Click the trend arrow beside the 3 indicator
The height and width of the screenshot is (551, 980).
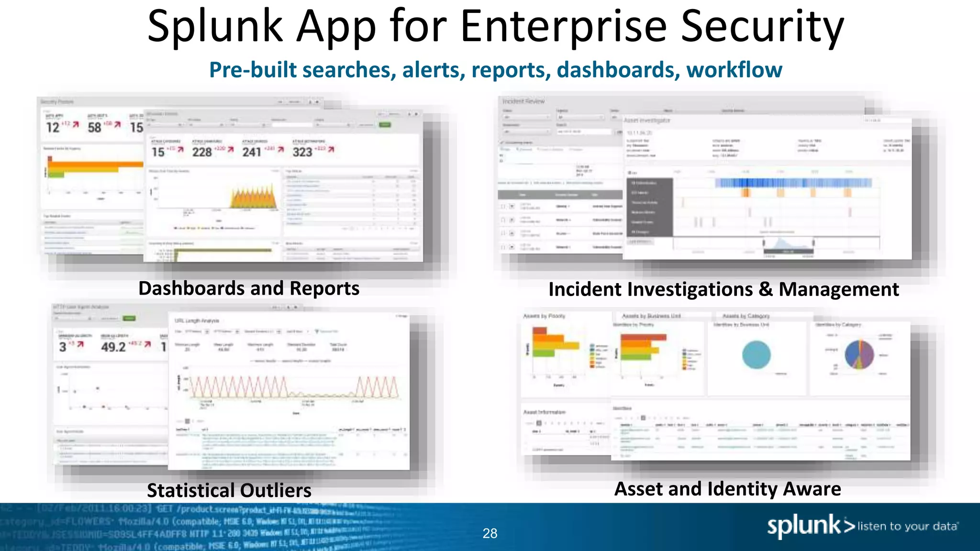(80, 344)
